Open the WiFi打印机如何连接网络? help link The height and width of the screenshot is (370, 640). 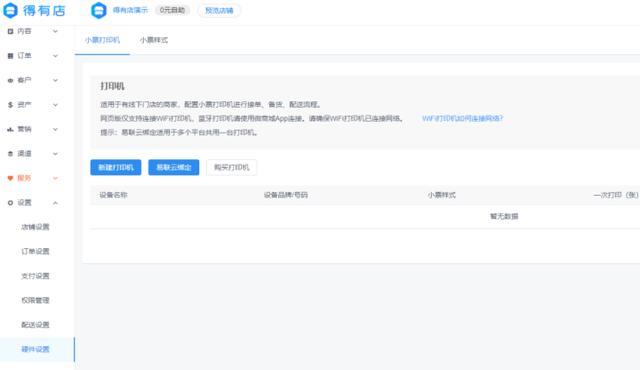(462, 118)
